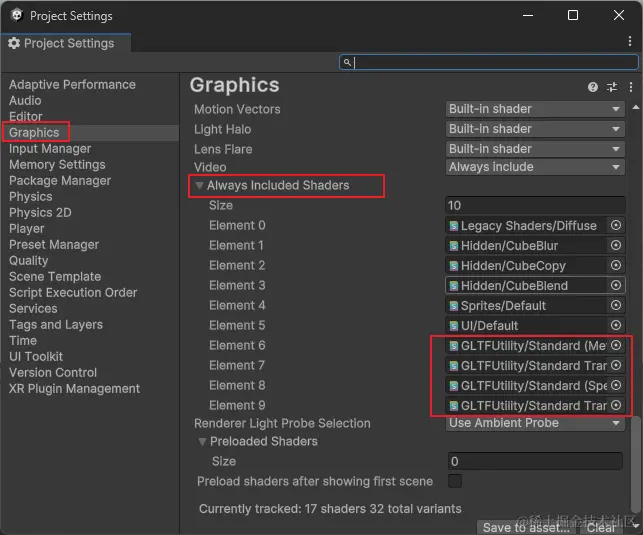
Task: Click the Currently tracked shaders text
Action: click(330, 508)
